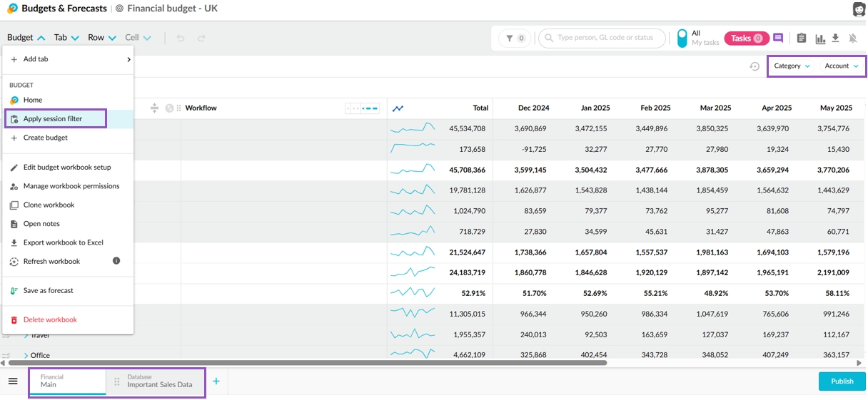Open the purple comments icon
Screen dimensions: 868x400
tap(778, 39)
